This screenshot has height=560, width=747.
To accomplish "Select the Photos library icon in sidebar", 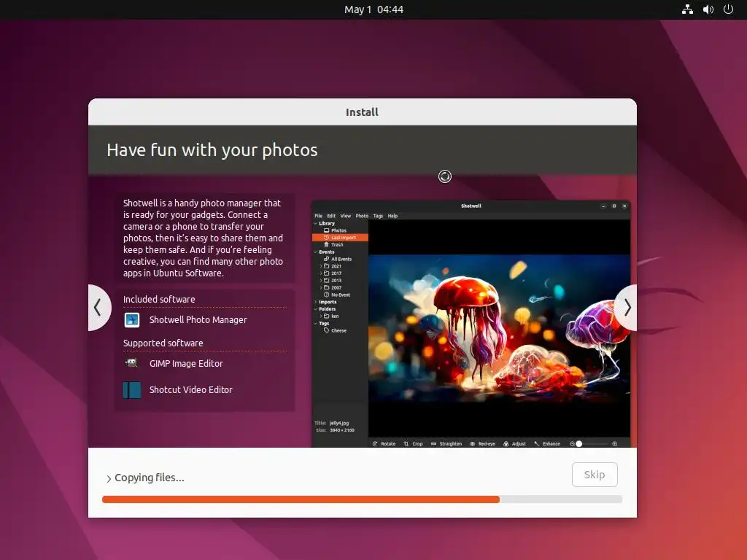I will pos(326,230).
